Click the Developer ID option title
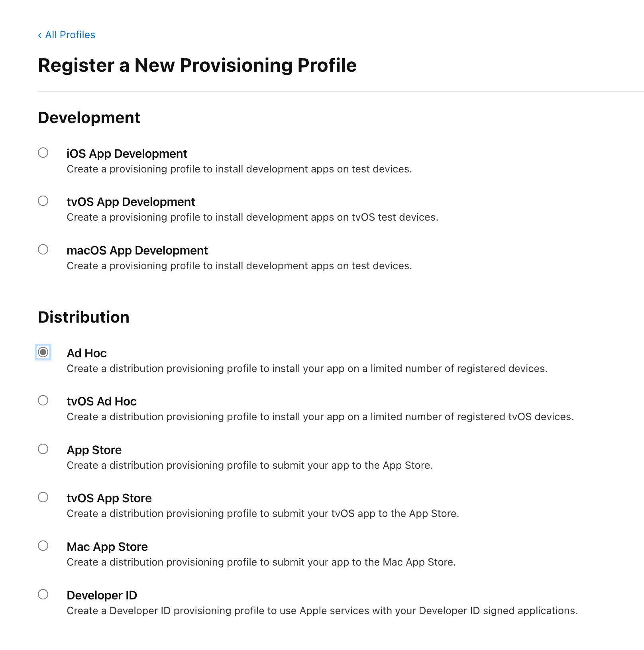Screen dimensions: 644x650 [x=102, y=595]
